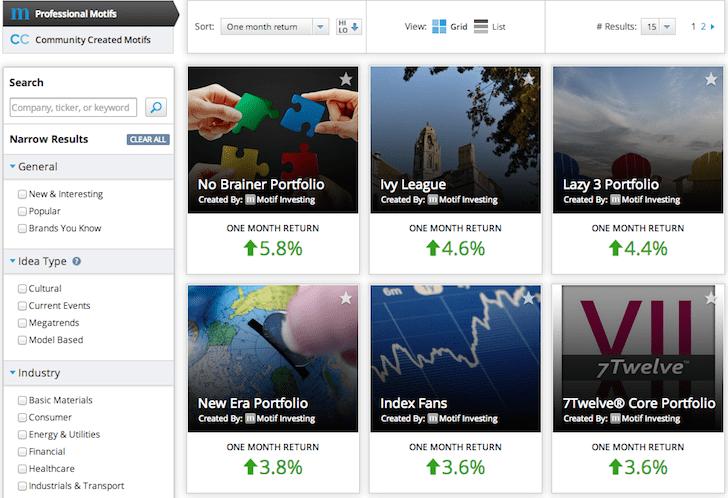Toggle the HI LO sort order button
This screenshot has height=498, width=728.
click(348, 27)
